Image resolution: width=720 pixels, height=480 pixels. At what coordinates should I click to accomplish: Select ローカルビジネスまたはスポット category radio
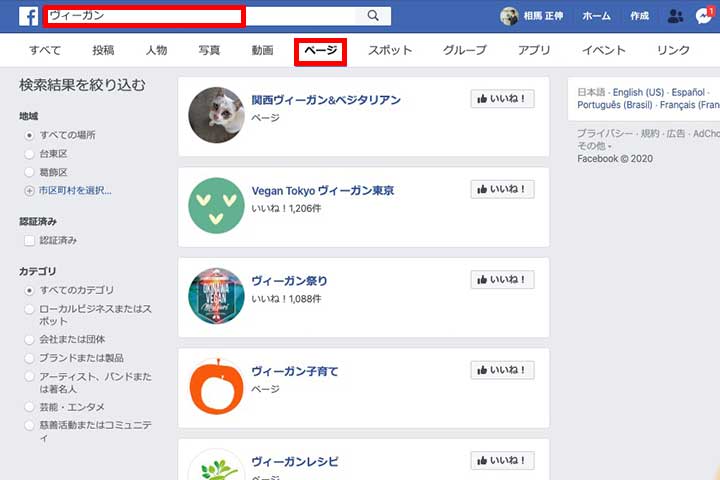click(29, 309)
